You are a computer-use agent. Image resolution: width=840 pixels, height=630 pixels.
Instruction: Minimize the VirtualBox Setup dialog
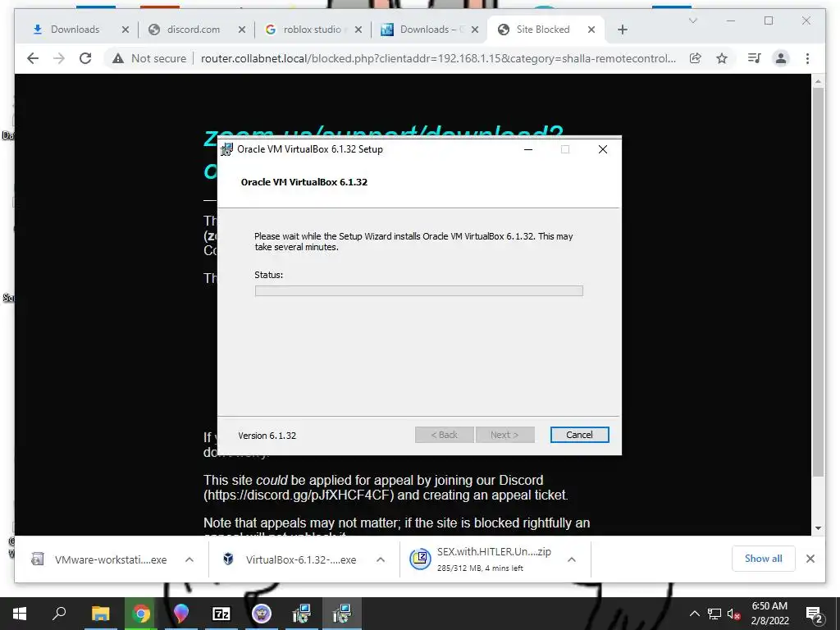528,149
